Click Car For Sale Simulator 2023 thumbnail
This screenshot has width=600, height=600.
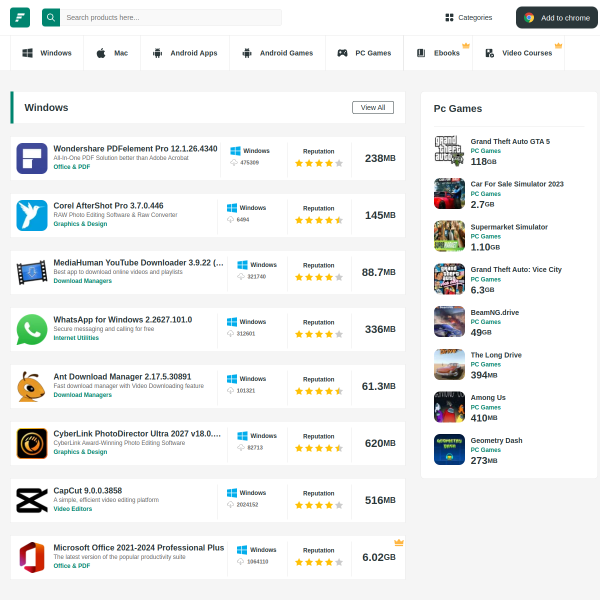(449, 194)
